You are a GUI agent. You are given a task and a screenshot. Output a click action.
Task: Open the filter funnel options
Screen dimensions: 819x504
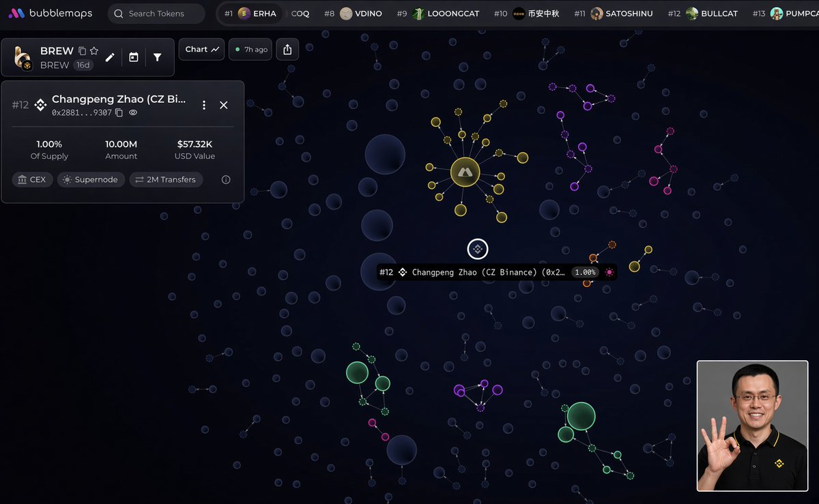(x=158, y=57)
